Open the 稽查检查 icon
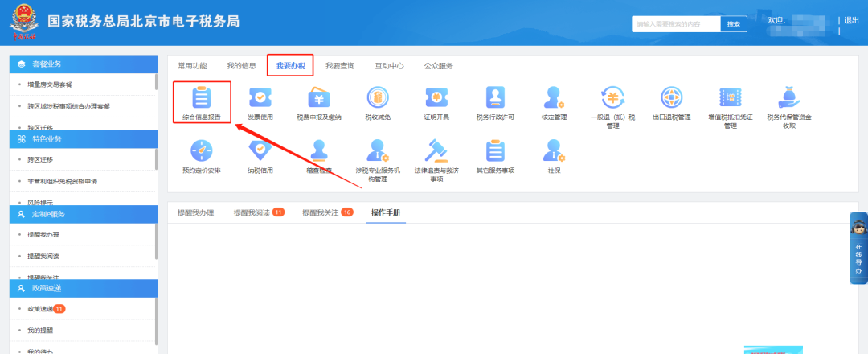Viewport: 868px width, 354px height. coord(319,150)
